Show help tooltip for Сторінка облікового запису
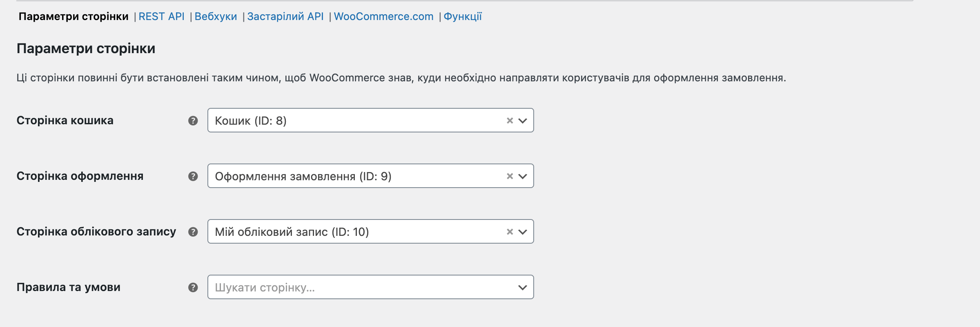This screenshot has width=980, height=327. tap(193, 232)
